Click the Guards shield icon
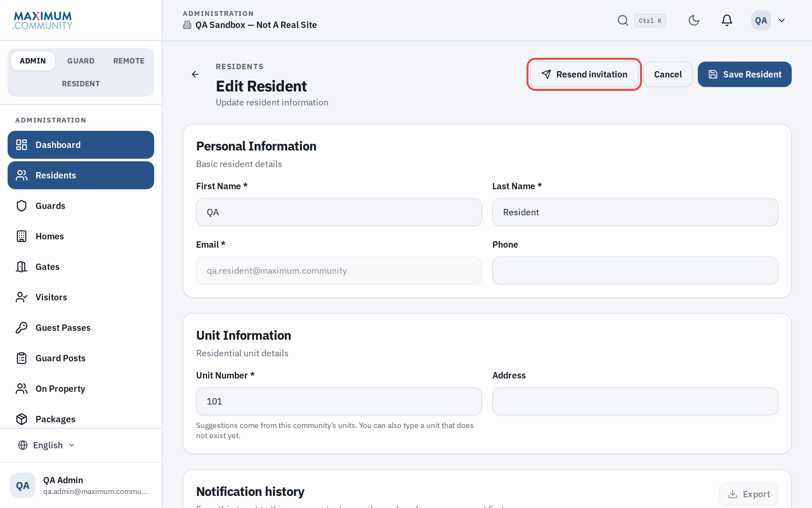 click(22, 206)
